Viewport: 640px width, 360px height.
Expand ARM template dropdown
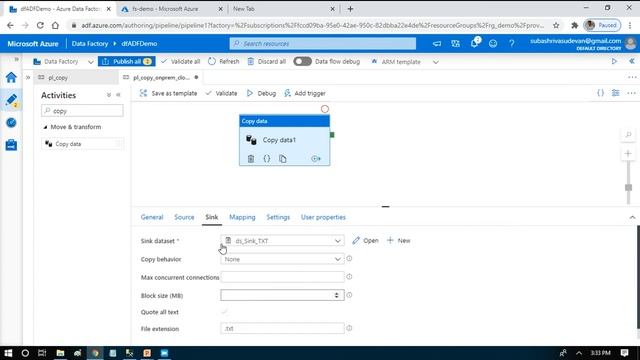(x=436, y=62)
